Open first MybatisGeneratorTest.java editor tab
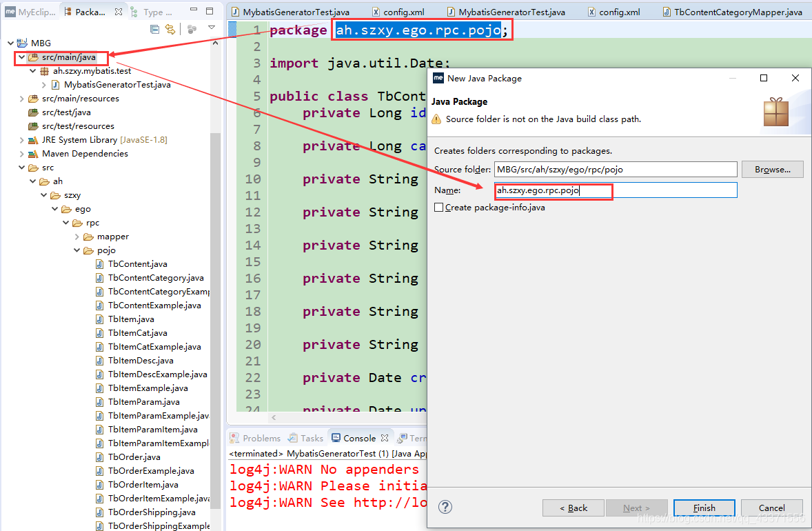812x531 pixels. [290, 12]
